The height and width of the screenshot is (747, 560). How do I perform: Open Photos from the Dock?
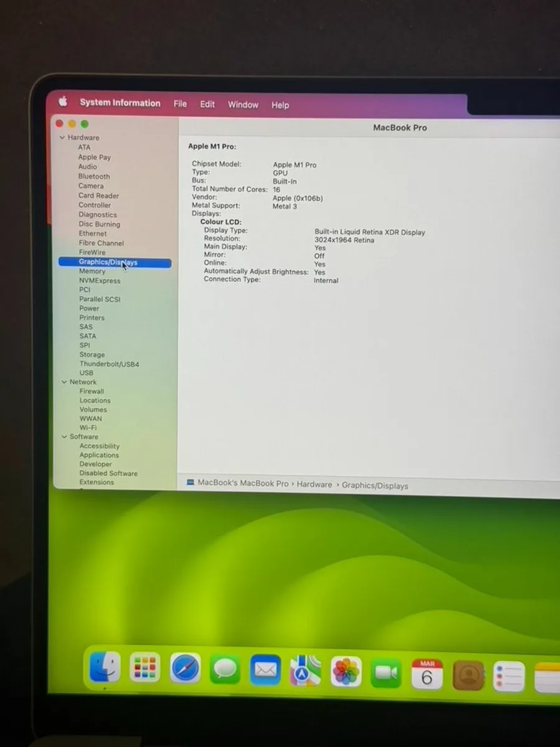click(346, 673)
